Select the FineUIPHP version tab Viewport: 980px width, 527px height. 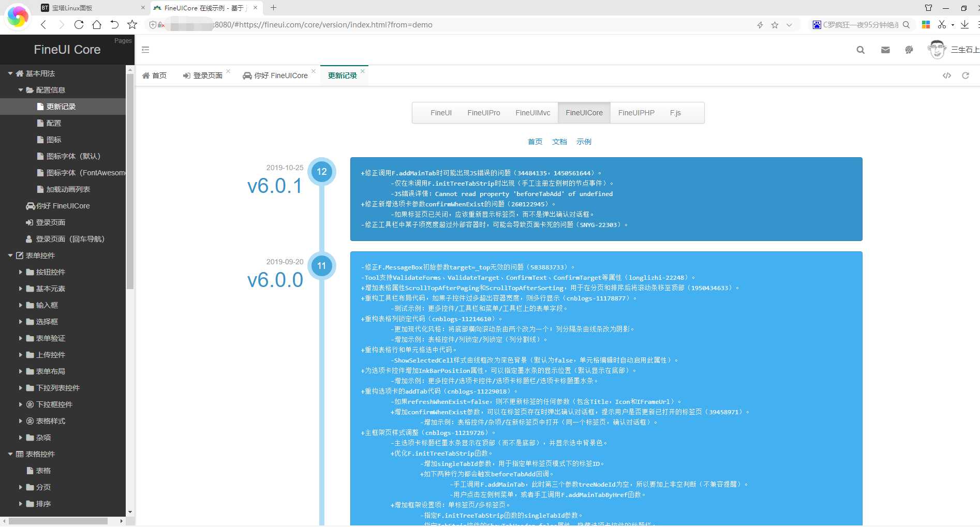tap(636, 113)
